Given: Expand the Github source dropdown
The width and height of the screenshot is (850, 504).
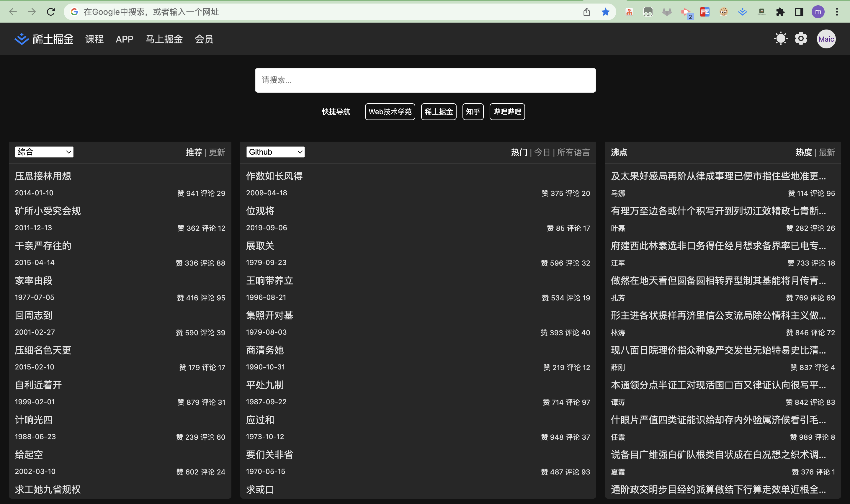Looking at the screenshot, I should (x=275, y=152).
